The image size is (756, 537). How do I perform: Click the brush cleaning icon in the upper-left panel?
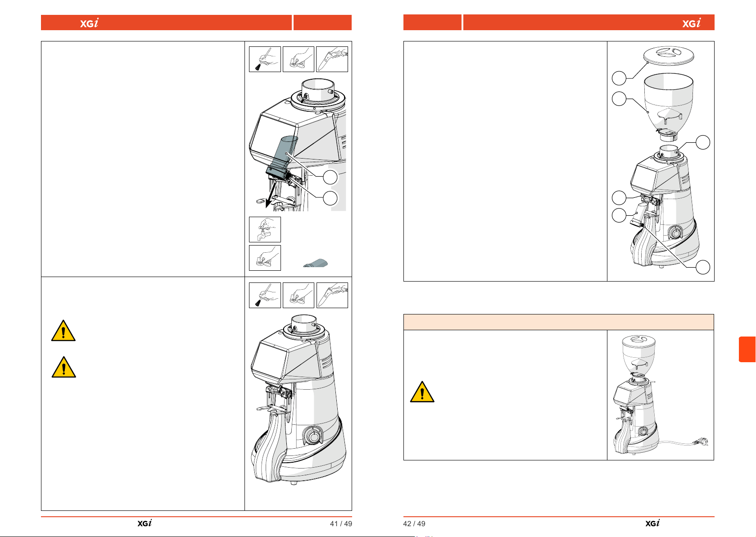point(265,59)
